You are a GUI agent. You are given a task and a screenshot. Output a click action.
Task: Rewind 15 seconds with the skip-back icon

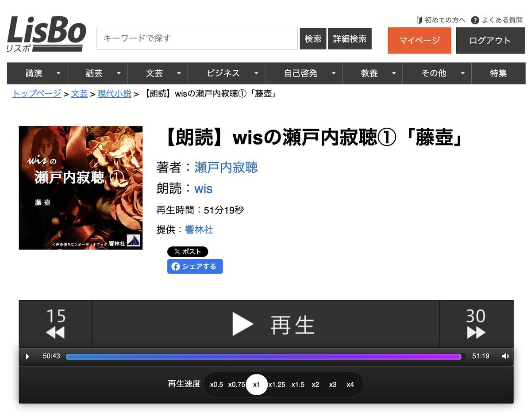[56, 324]
